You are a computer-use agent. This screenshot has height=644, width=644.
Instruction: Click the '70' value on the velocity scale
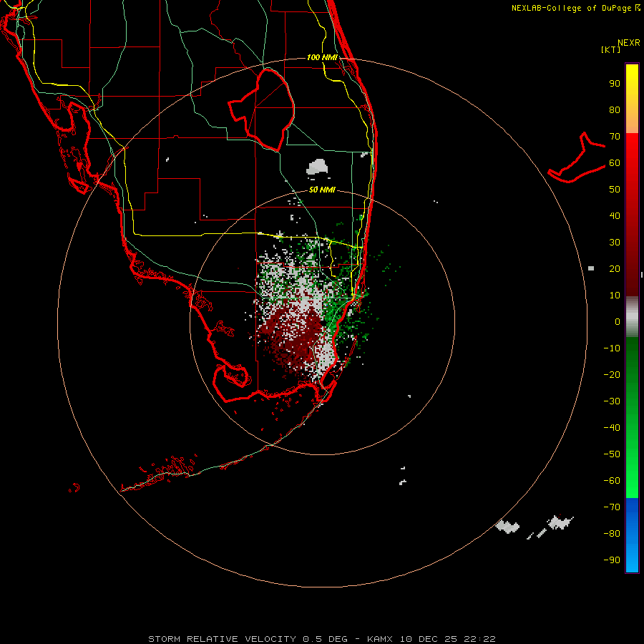tap(615, 137)
